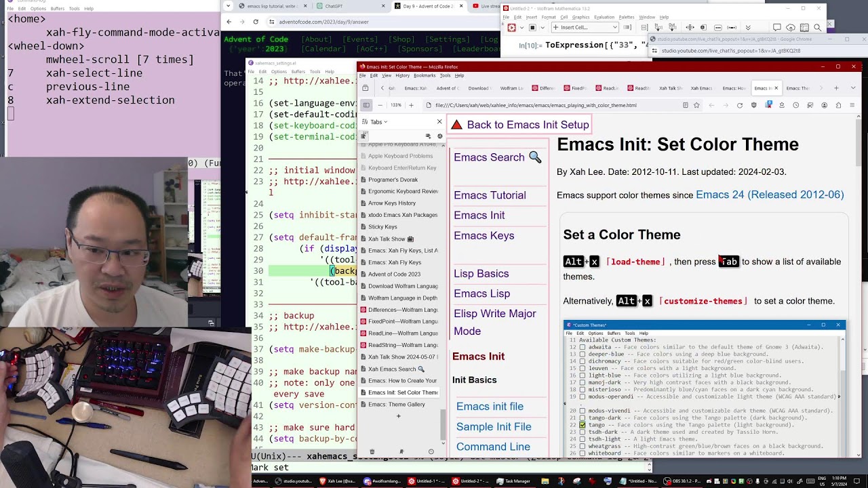
Task: Open the Lisp Basics link
Action: pos(481,274)
